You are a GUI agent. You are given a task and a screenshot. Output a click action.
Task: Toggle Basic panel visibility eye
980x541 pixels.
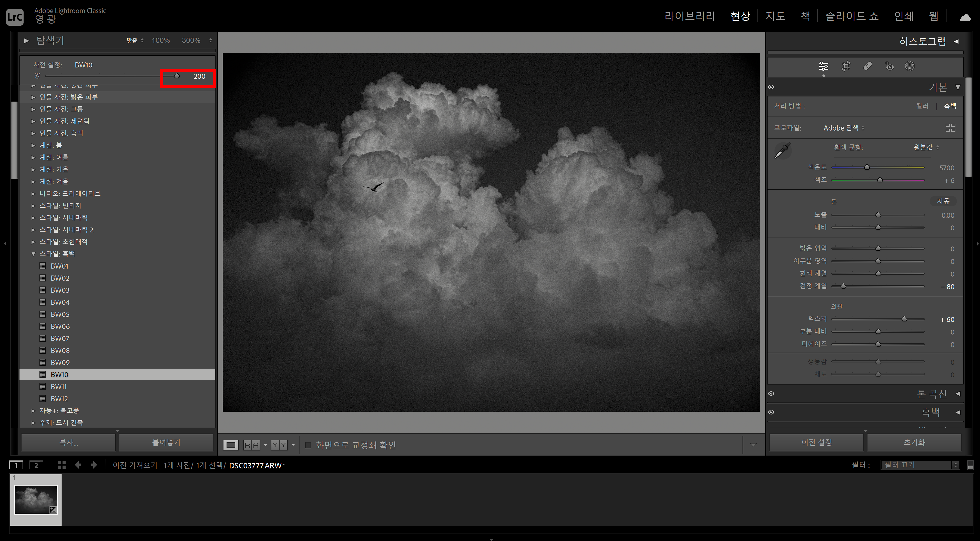click(771, 87)
